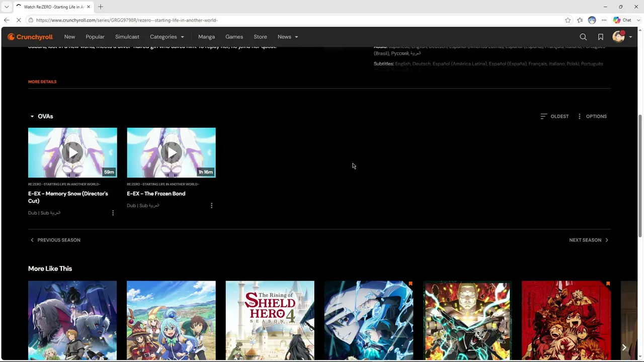
Task: Open the flaming armored figure poster
Action: (x=467, y=321)
